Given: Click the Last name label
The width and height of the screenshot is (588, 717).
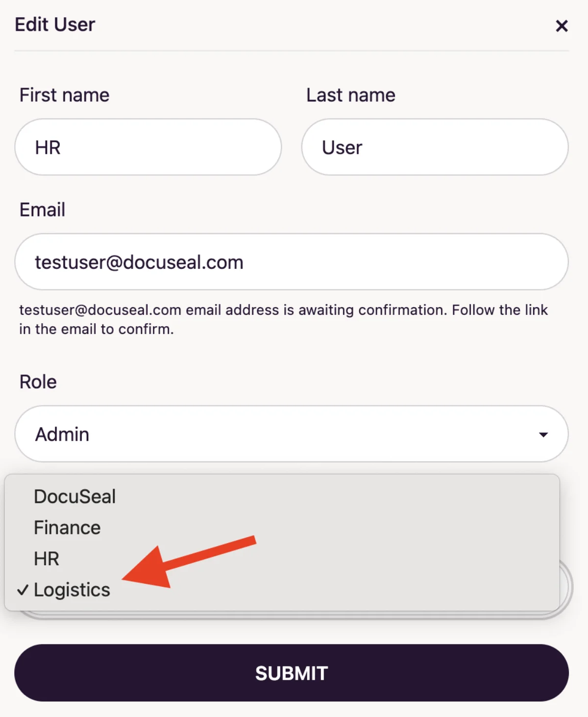Looking at the screenshot, I should pyautogui.click(x=351, y=95).
